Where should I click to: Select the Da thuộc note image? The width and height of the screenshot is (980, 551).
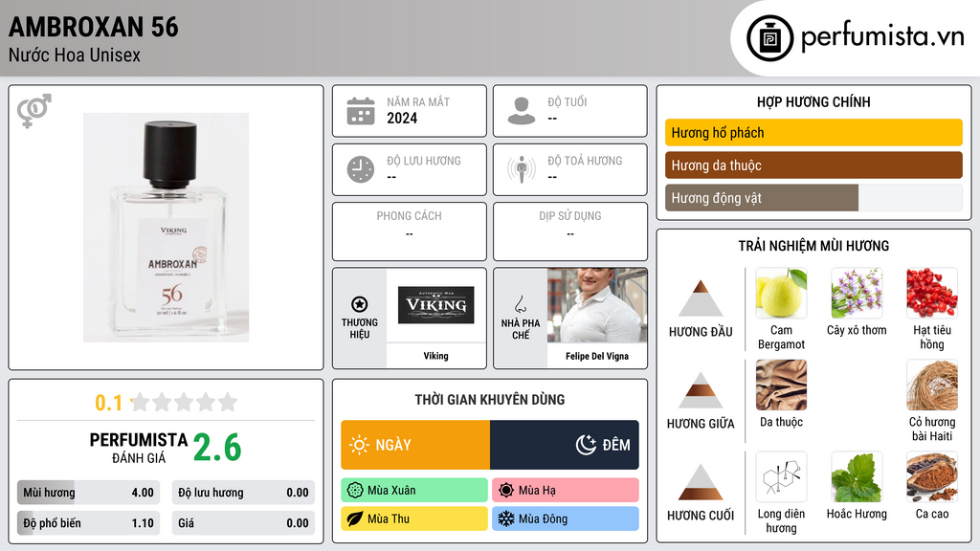pos(781,385)
